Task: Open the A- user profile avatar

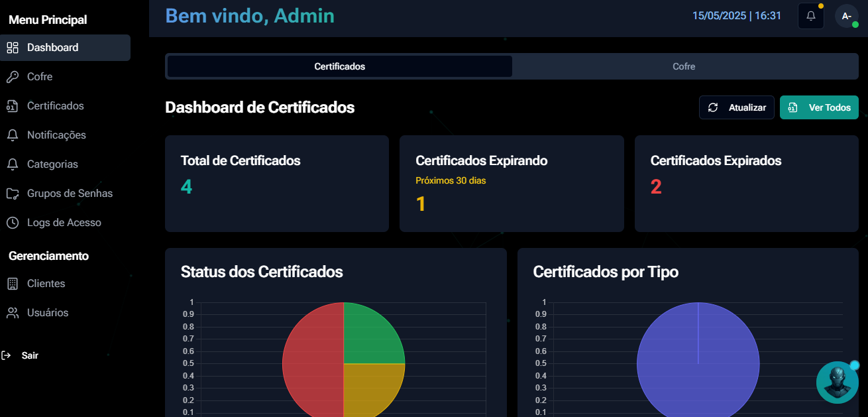Action: tap(846, 15)
